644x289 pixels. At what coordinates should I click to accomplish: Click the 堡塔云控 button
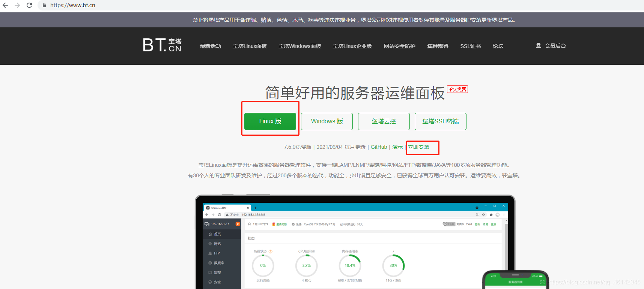click(384, 121)
